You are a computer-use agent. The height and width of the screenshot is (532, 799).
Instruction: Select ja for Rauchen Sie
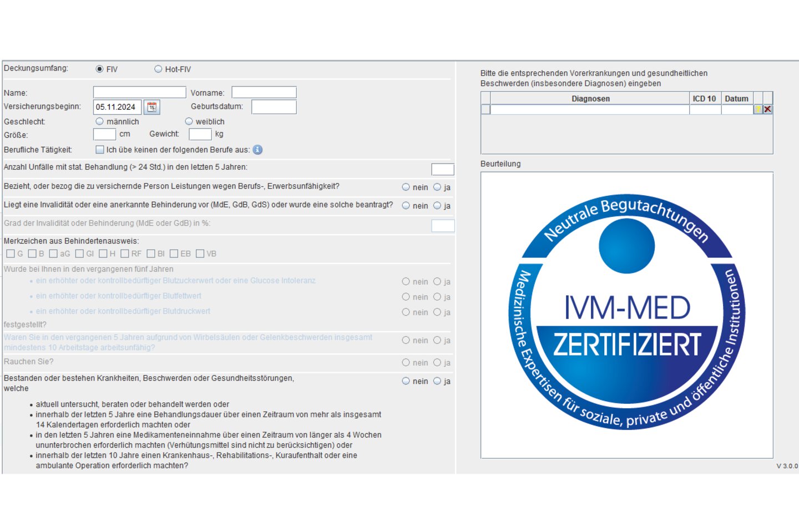(437, 363)
